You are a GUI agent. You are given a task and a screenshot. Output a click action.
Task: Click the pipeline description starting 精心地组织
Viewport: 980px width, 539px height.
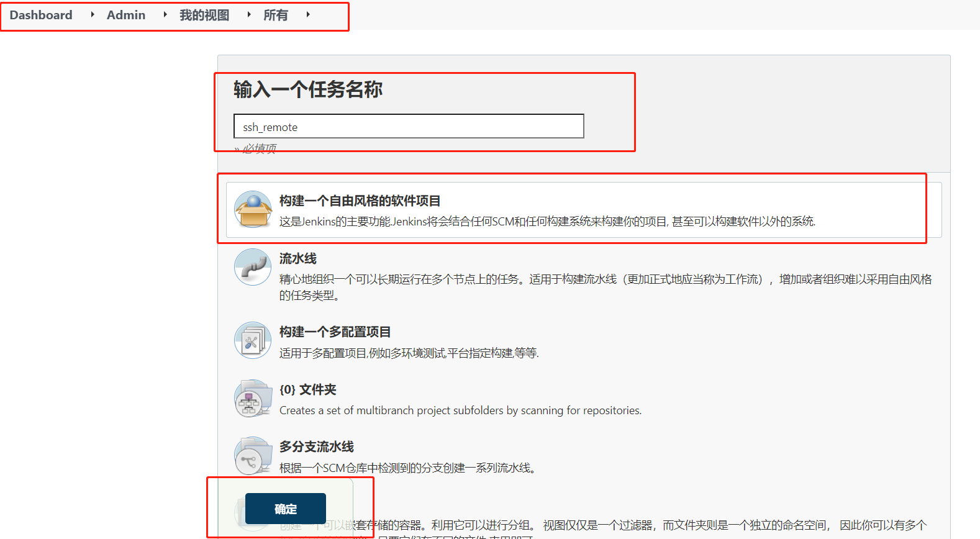606,287
